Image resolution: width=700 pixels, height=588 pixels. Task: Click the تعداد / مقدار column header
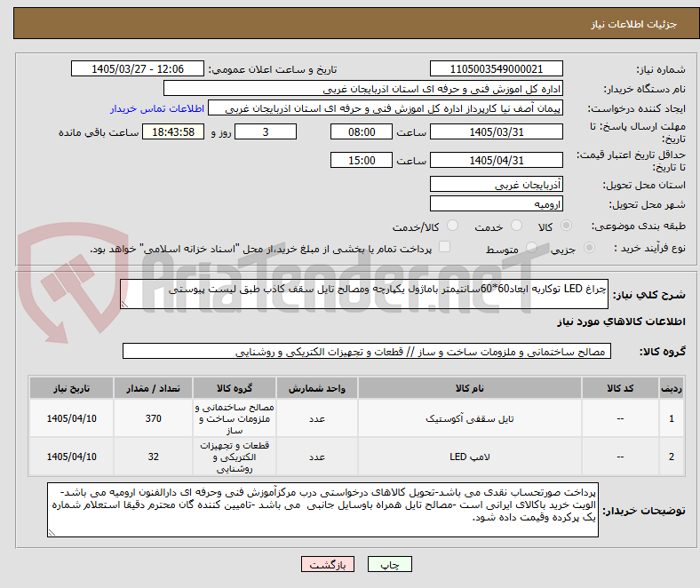point(153,388)
